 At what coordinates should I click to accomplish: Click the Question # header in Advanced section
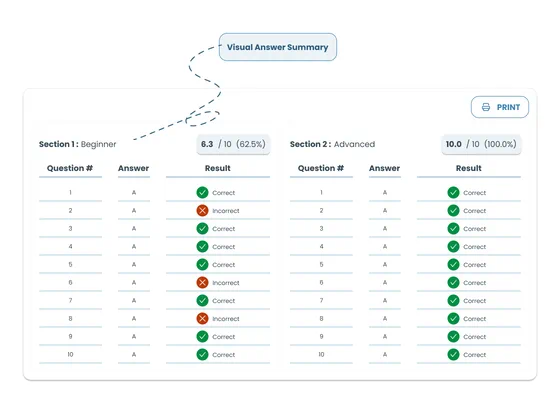click(x=321, y=168)
